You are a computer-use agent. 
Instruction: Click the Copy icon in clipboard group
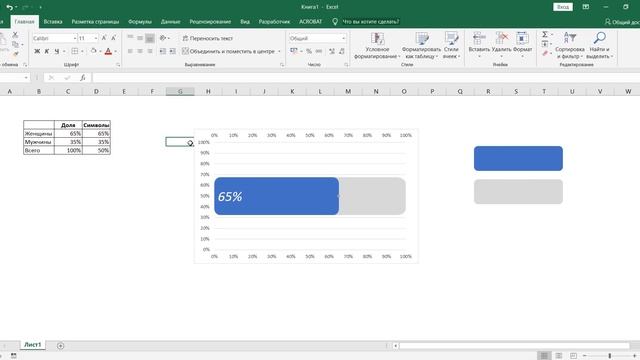16,44
